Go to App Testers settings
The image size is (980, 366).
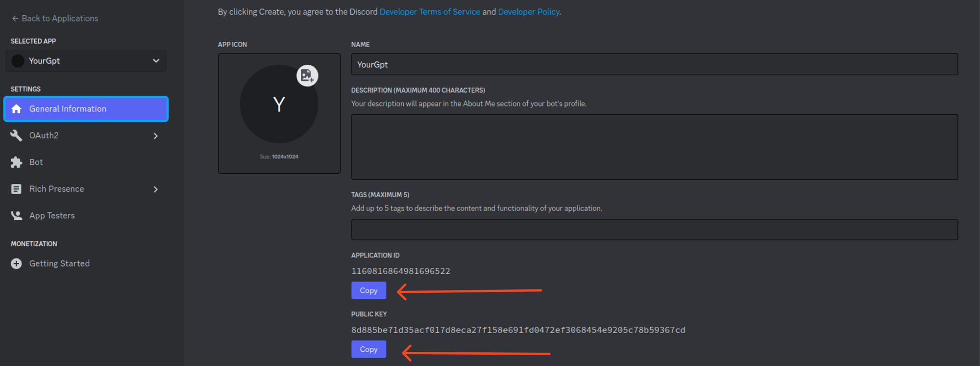(52, 215)
